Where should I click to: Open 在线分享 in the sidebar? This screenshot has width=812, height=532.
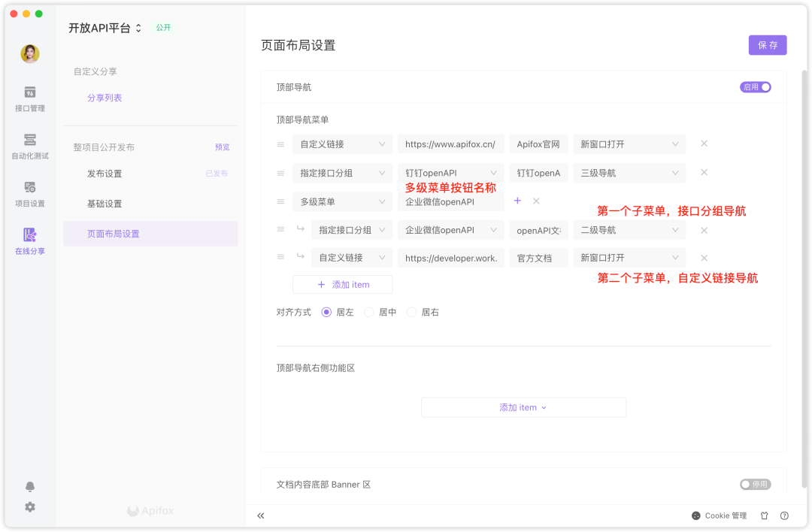pos(29,242)
